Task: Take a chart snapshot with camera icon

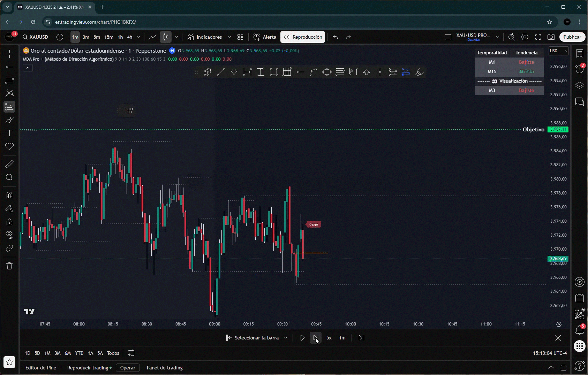Action: (551, 37)
